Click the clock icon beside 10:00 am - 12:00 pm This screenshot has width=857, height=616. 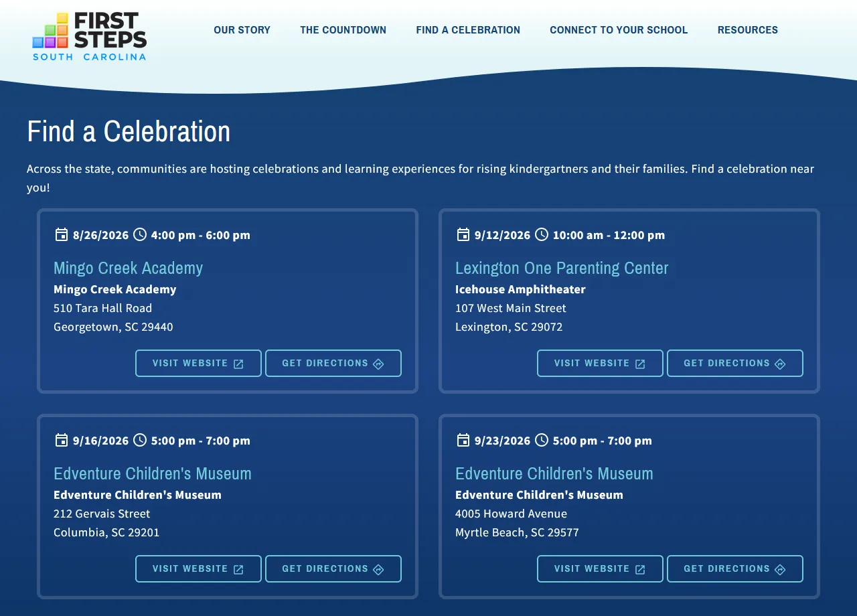click(542, 234)
